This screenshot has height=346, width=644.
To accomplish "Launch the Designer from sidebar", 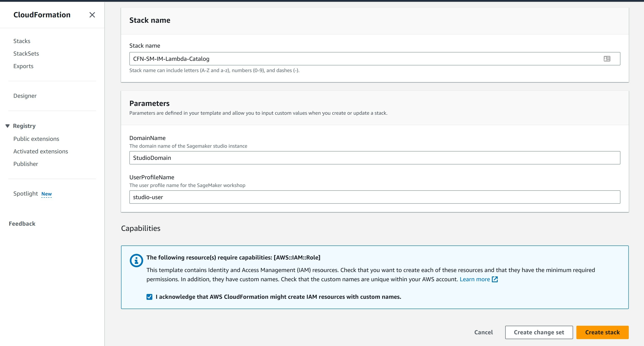I will click(x=25, y=96).
